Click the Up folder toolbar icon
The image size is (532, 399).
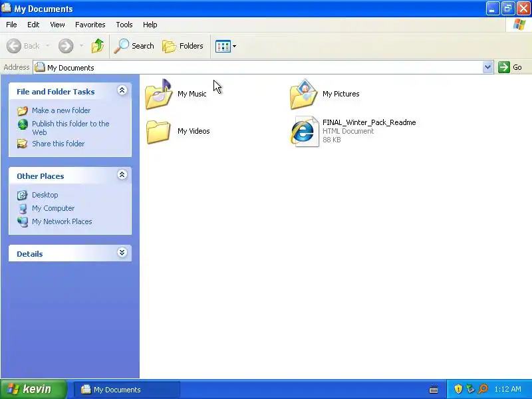[98, 46]
